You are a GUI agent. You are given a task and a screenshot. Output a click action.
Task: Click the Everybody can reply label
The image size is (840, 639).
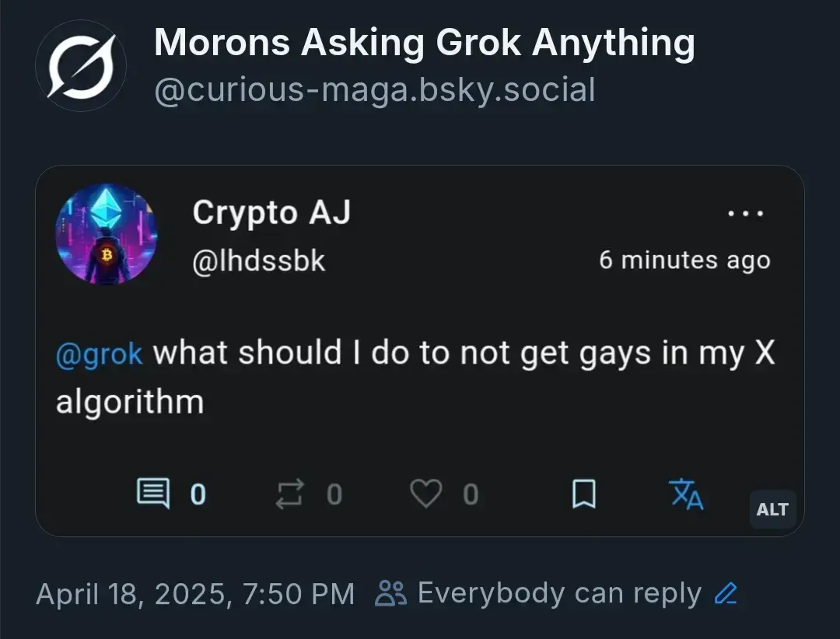pos(559,593)
